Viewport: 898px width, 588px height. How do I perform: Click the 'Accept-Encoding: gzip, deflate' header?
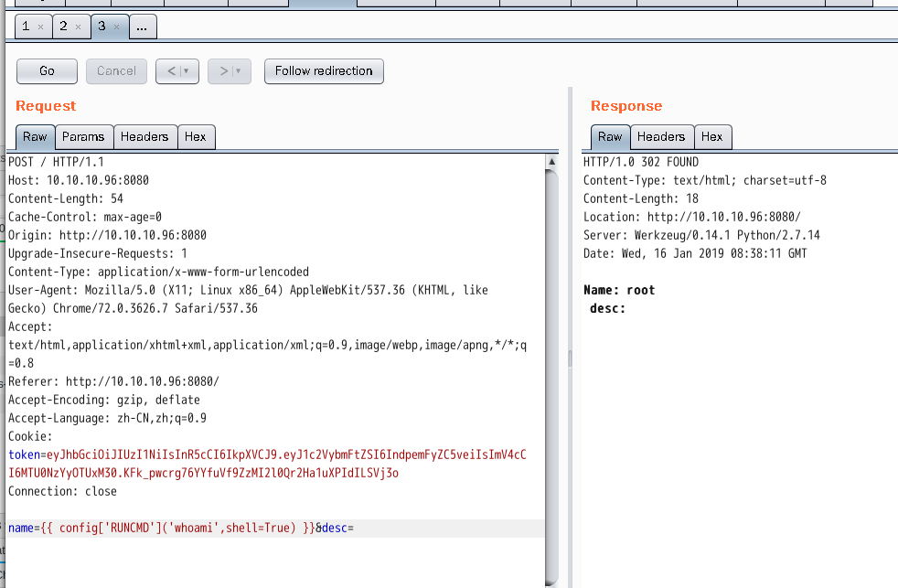pos(104,401)
